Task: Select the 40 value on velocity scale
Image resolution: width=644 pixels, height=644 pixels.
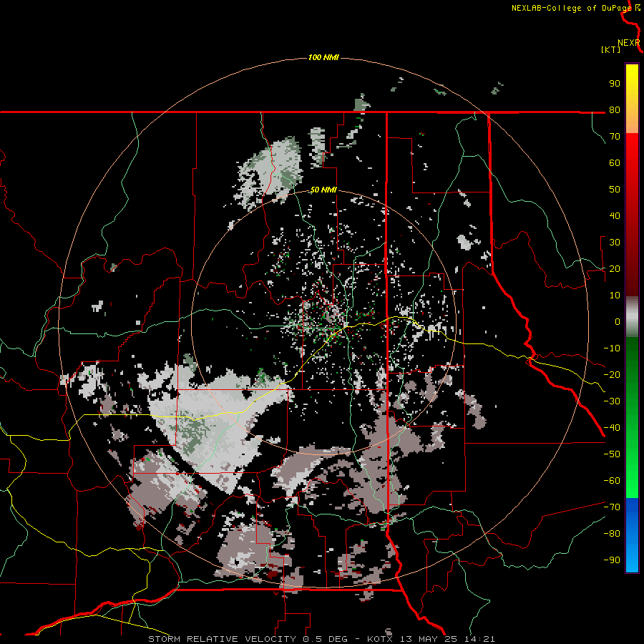Action: (x=615, y=215)
